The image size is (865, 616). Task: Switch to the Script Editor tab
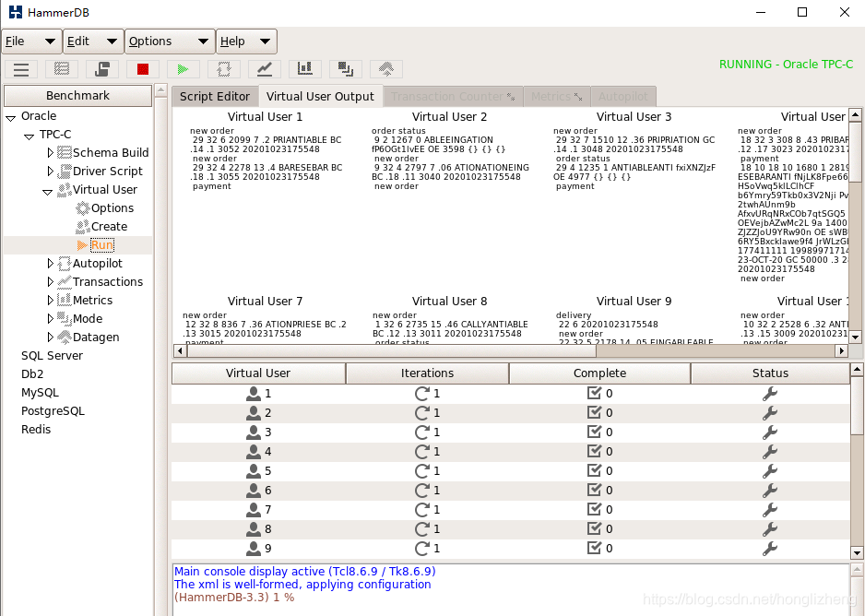[x=215, y=97]
